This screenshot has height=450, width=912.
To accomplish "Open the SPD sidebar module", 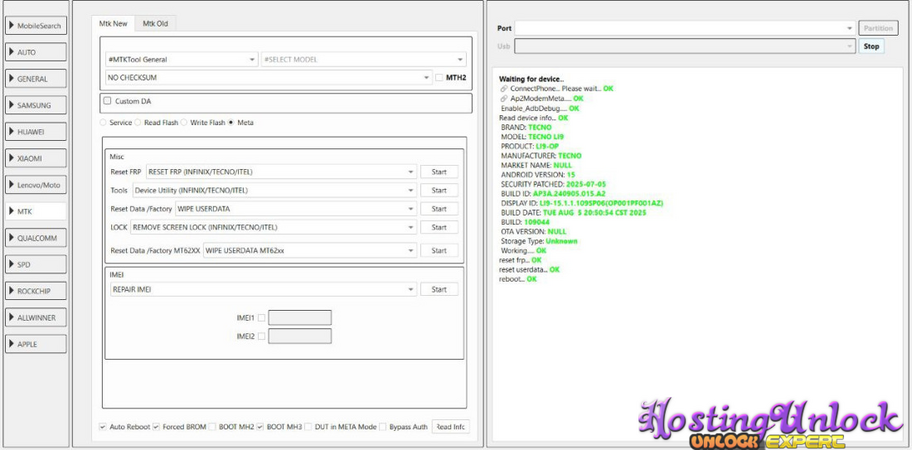I will coord(36,265).
